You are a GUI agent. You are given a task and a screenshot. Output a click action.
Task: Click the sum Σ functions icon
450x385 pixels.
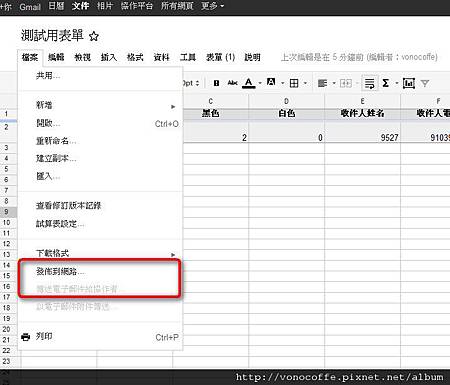click(386, 83)
